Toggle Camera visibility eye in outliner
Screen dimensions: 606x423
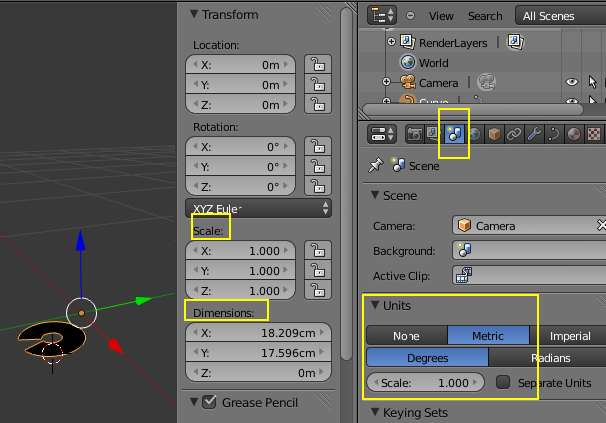(x=572, y=82)
